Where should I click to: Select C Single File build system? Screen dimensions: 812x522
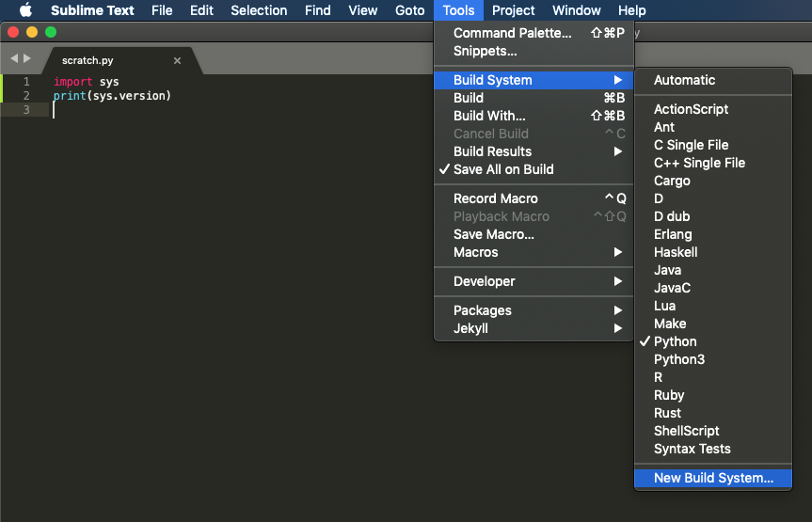click(x=713, y=145)
